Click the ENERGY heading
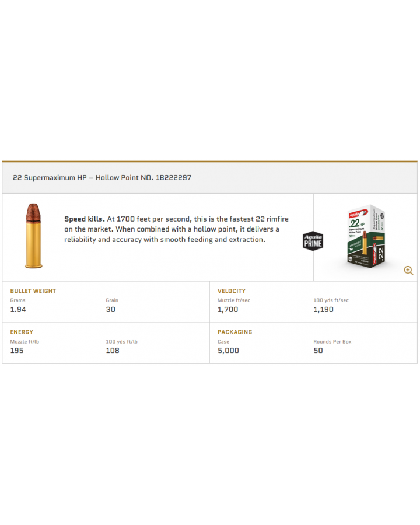420x525 pixels. 22,332
